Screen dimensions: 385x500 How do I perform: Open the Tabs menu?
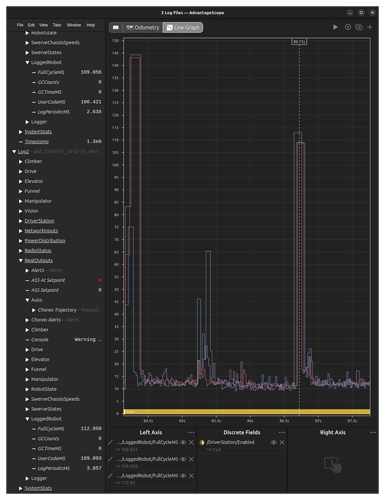point(57,25)
